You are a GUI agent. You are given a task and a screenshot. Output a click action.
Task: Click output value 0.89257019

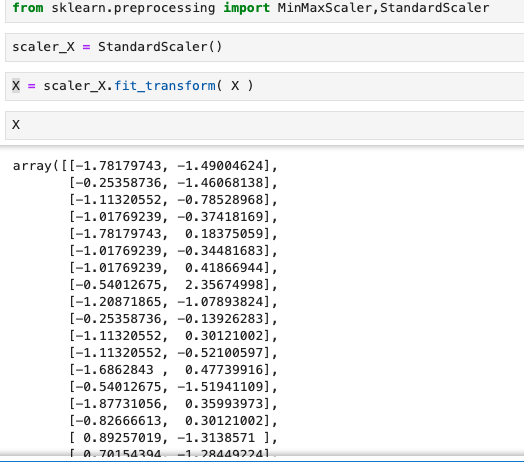[123, 438]
